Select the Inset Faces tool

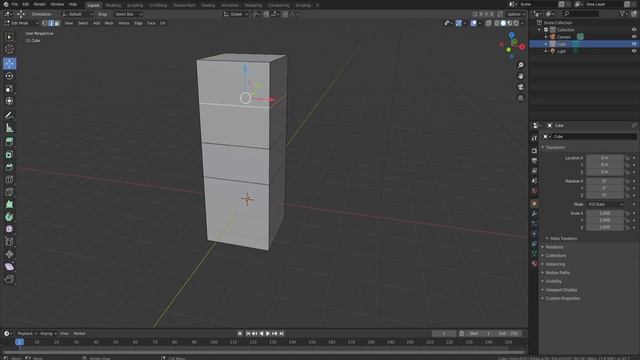coord(9,154)
